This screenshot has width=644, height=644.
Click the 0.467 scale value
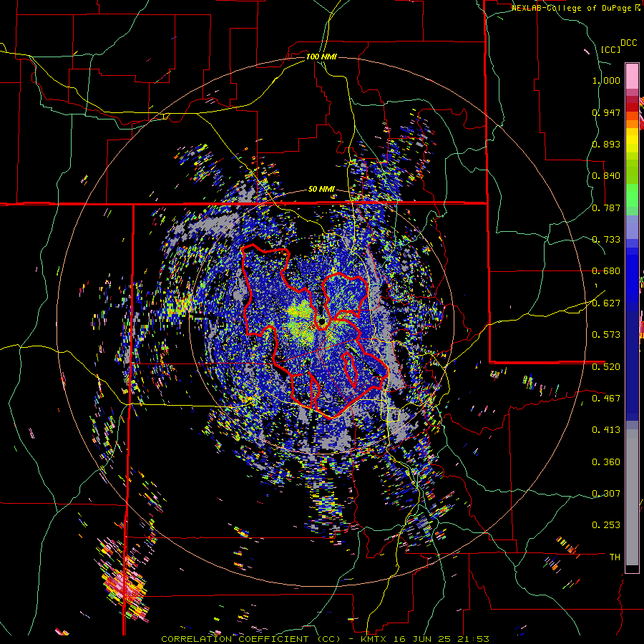(x=606, y=398)
